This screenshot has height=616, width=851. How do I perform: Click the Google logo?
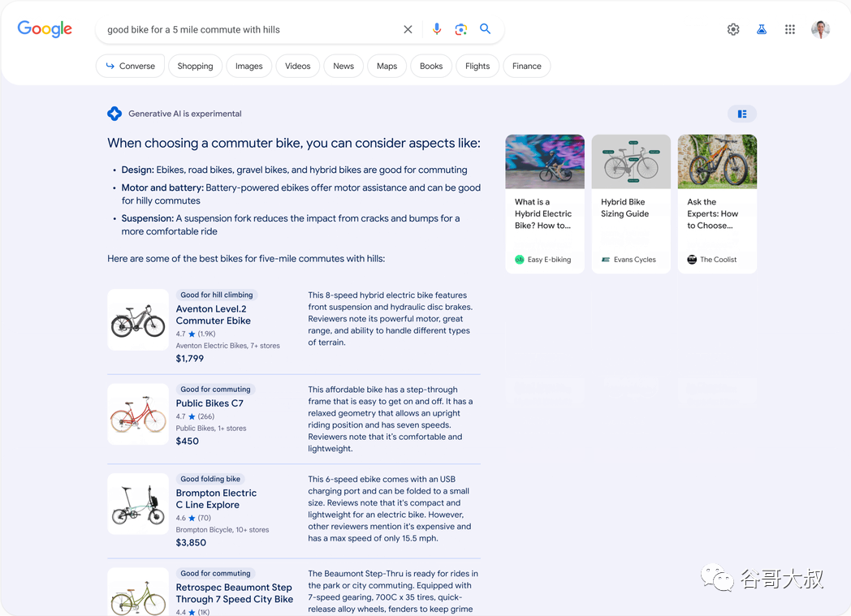coord(45,28)
